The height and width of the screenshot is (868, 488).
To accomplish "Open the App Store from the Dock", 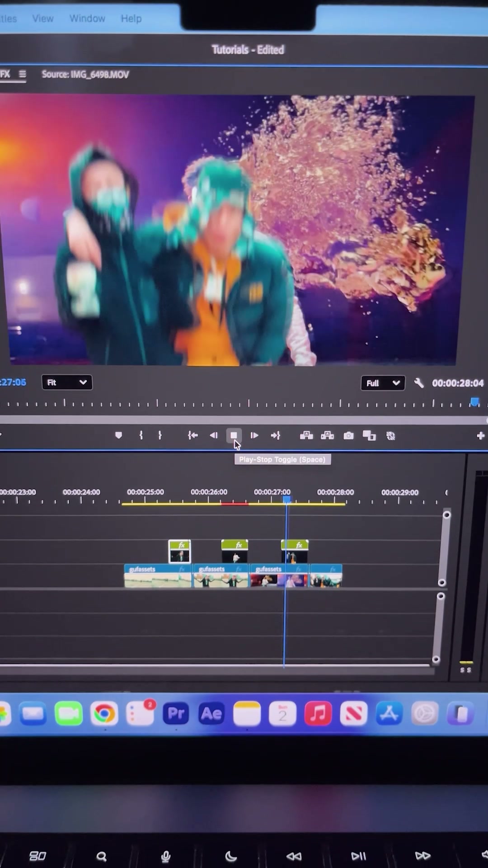I will click(389, 714).
